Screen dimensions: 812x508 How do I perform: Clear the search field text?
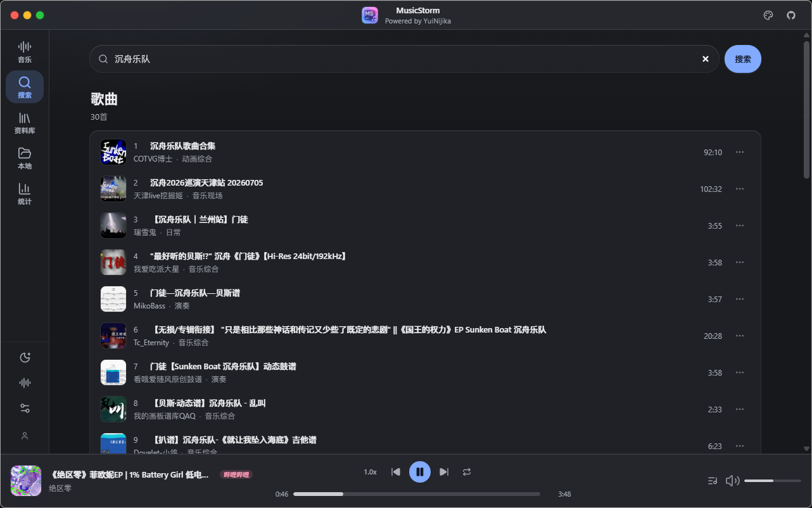point(706,59)
